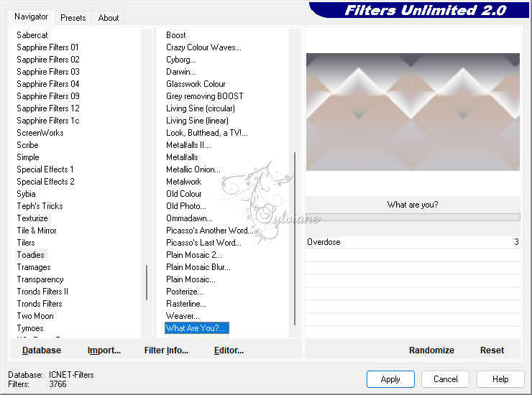Choose Plain Mosaic Blur... filter
This screenshot has height=395, width=532.
click(x=198, y=267)
